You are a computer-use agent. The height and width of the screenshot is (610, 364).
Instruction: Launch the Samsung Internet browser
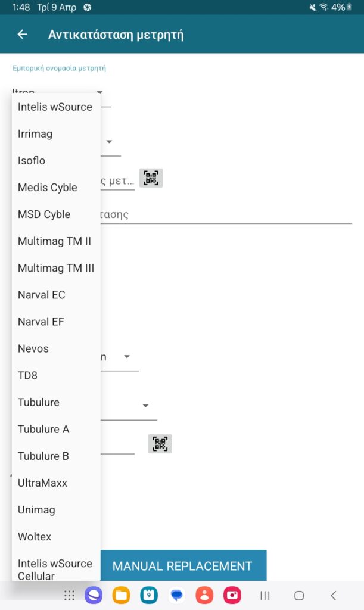(x=94, y=595)
